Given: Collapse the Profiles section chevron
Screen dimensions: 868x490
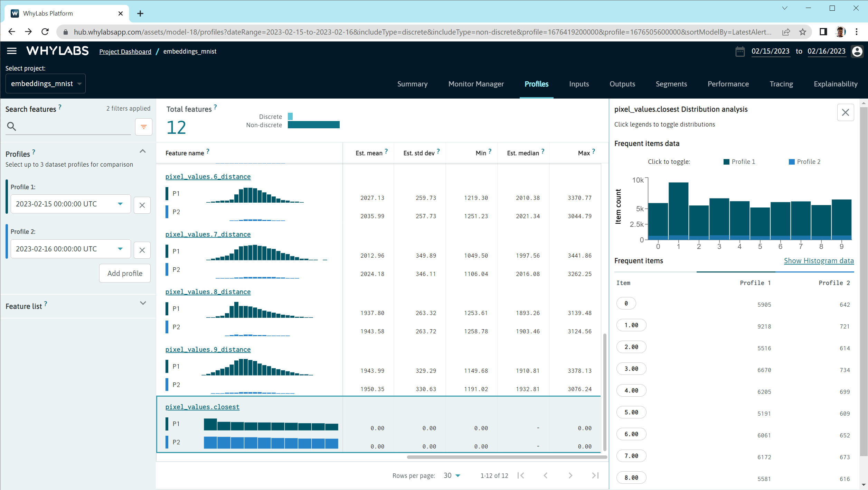Looking at the screenshot, I should coord(142,151).
